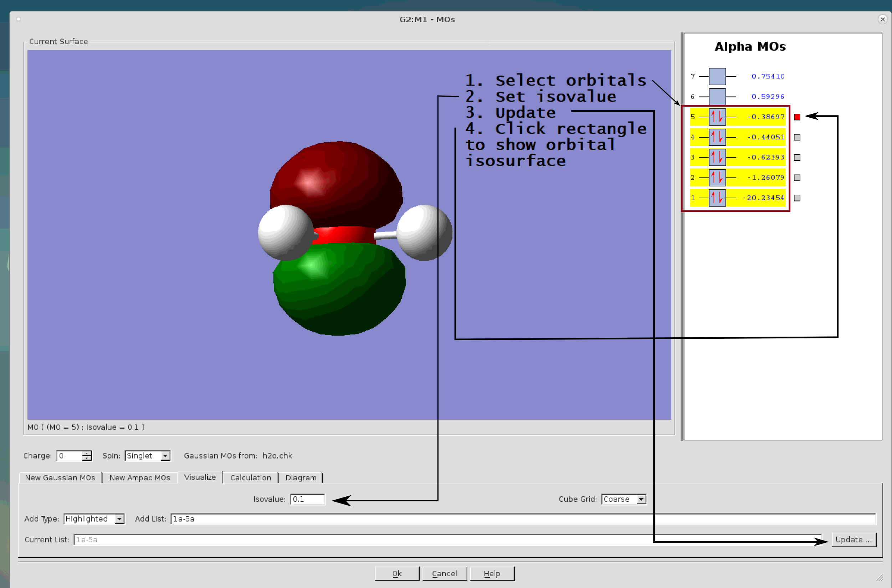Click the Update button
892x588 pixels.
[853, 540]
